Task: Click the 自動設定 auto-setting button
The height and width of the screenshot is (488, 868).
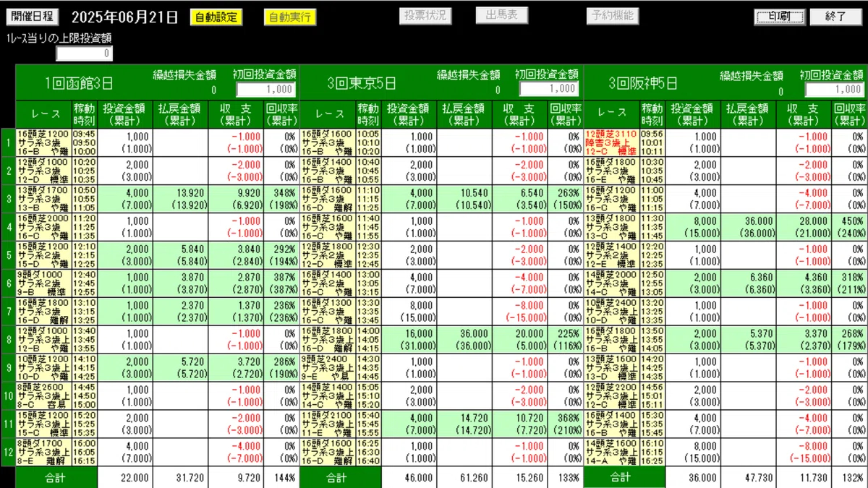Action: point(217,16)
